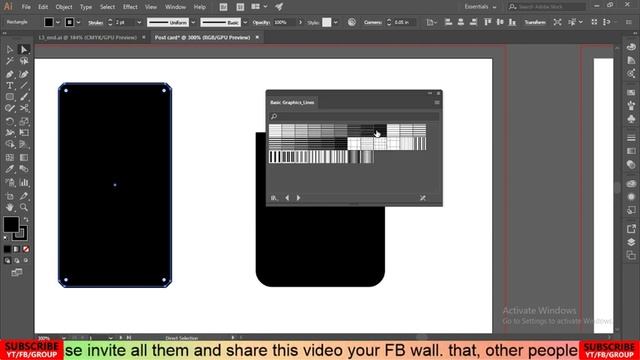Open the Effect menu
The width and height of the screenshot is (640, 360).
click(x=130, y=7)
